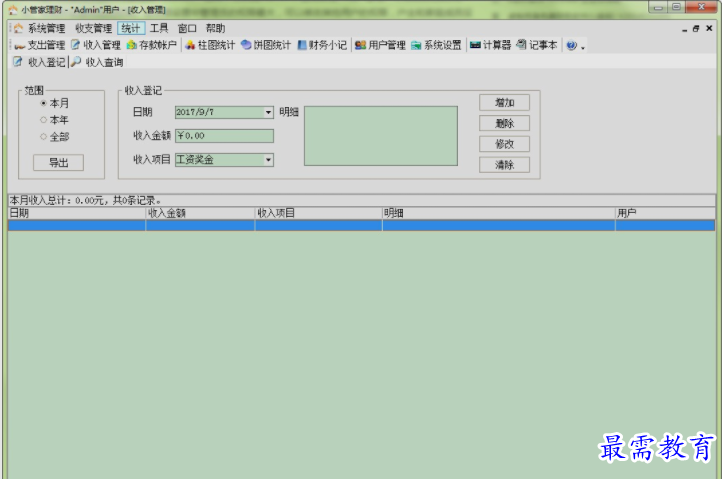Click the 收入金额 column header

[200, 213]
